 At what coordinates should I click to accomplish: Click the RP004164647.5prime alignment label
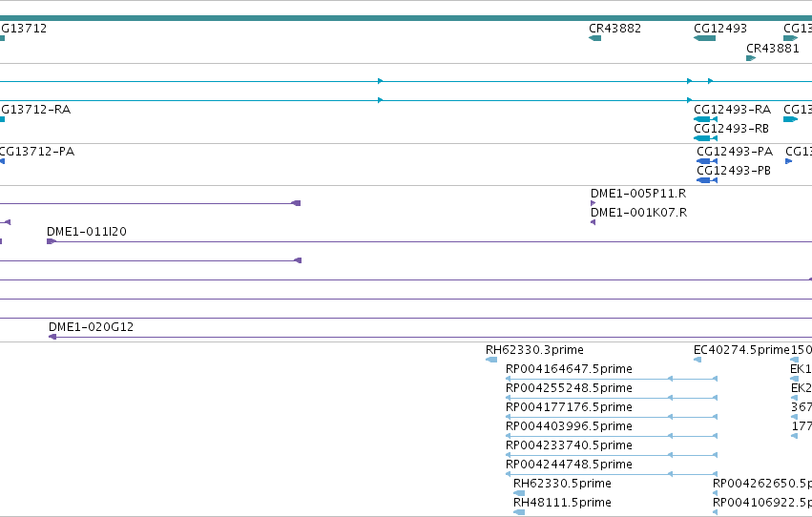(569, 369)
